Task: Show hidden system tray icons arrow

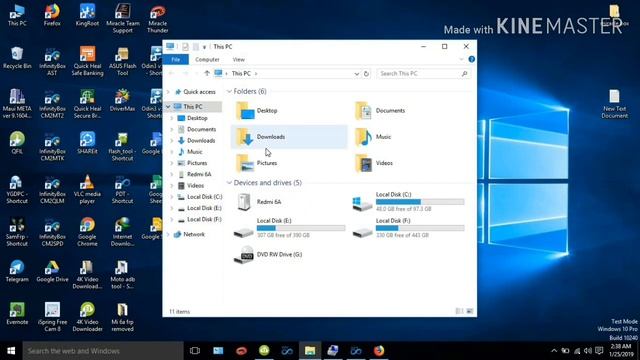Action: point(554,351)
